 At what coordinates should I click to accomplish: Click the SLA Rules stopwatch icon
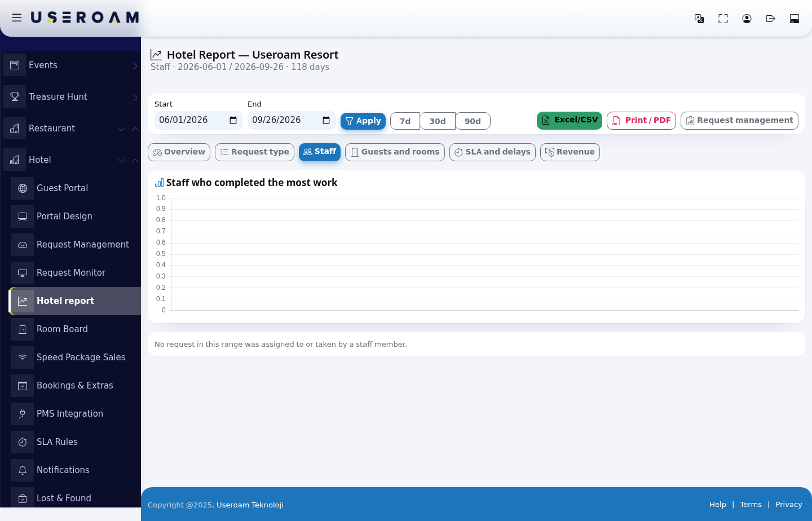click(23, 442)
